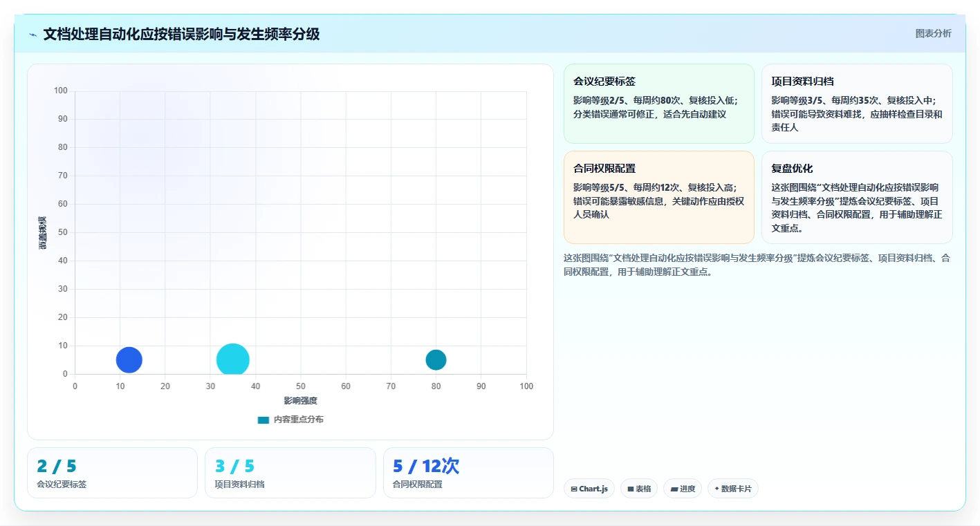Click the 表格 tag chip

click(x=639, y=489)
